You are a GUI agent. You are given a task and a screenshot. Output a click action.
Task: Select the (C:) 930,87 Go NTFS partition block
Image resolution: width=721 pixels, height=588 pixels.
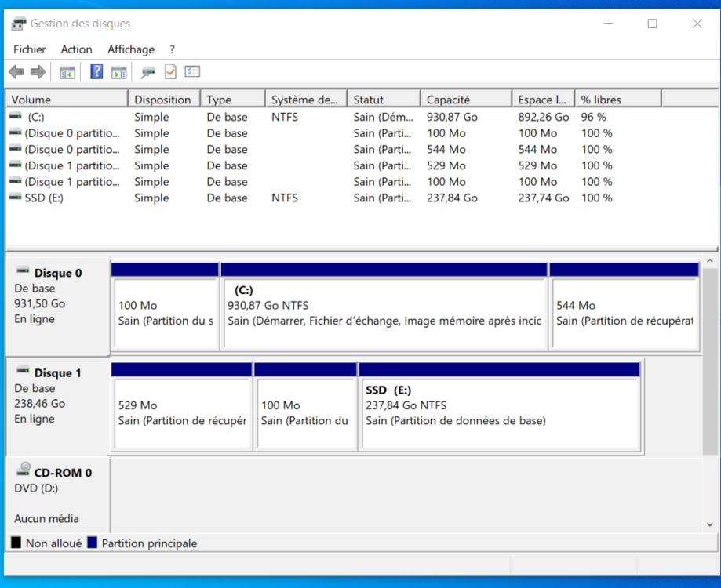click(x=384, y=312)
